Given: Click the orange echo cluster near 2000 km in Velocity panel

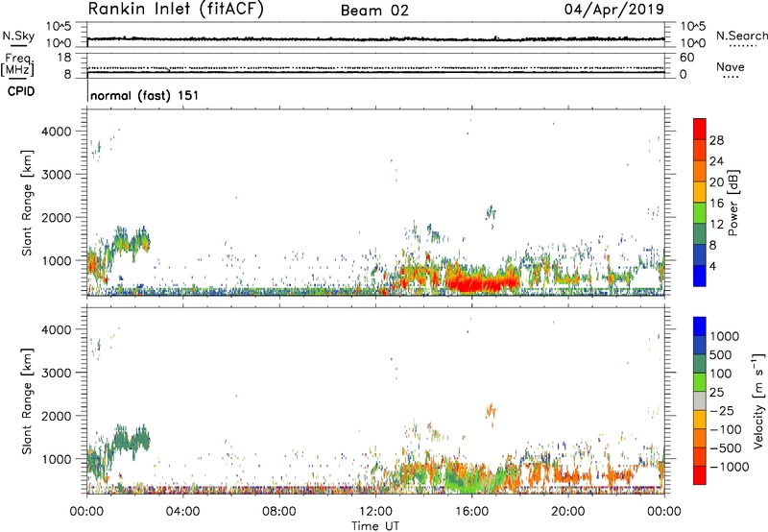Looking at the screenshot, I should [x=491, y=411].
